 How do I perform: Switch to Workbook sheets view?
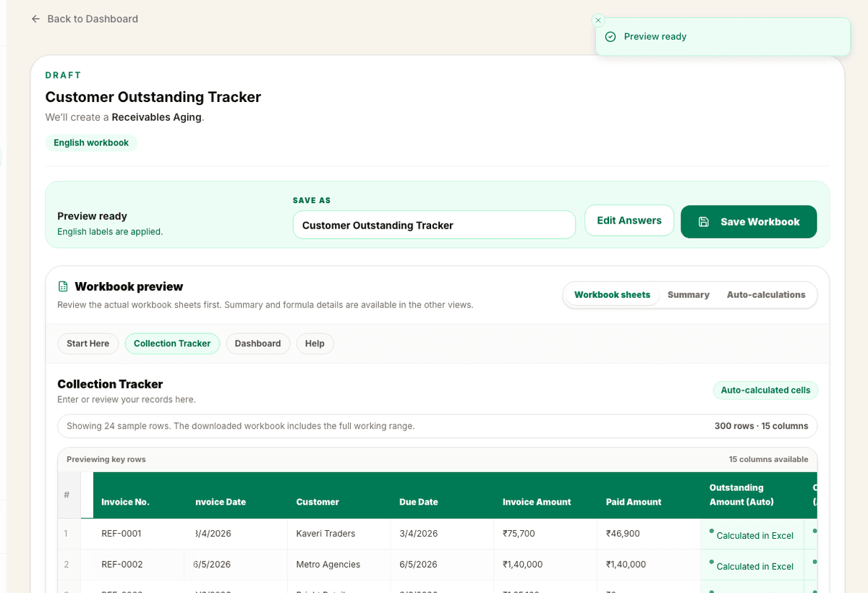point(612,295)
